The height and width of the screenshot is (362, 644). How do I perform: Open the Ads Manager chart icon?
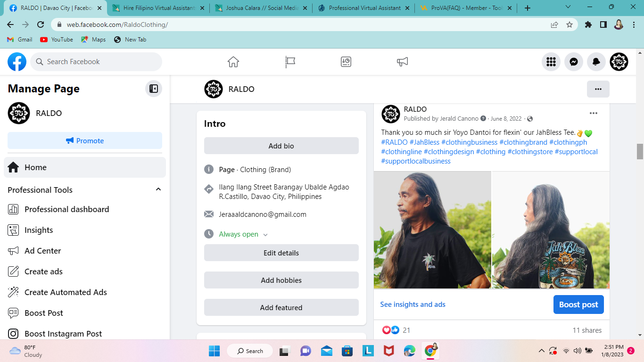pos(346,62)
